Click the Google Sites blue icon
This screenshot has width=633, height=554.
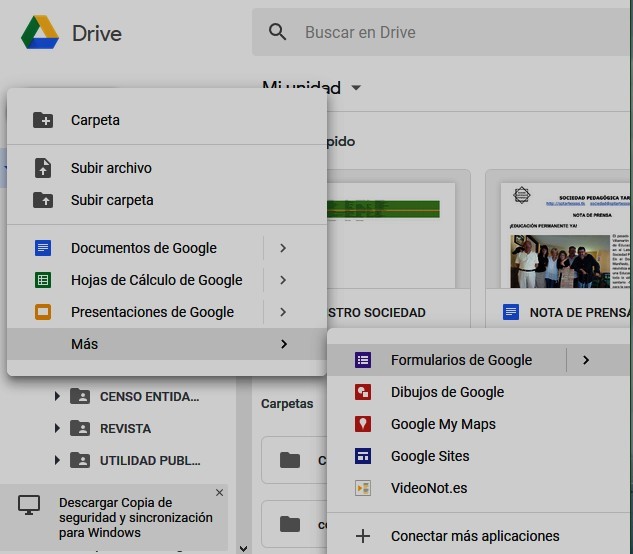pyautogui.click(x=363, y=456)
